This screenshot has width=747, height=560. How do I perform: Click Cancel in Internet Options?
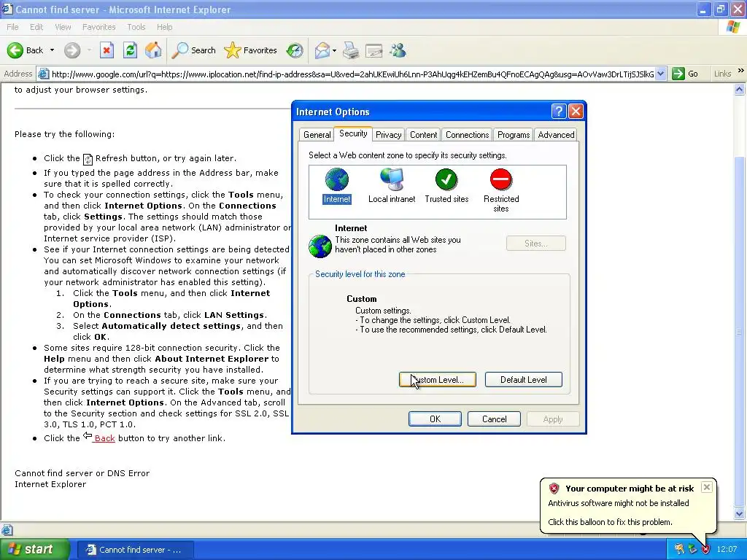click(x=494, y=419)
